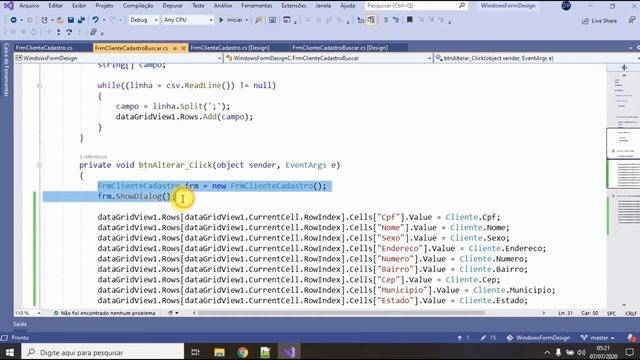Click the pending changes pencil 15 indicator
This screenshot has height=360, width=640.
tap(488, 338)
